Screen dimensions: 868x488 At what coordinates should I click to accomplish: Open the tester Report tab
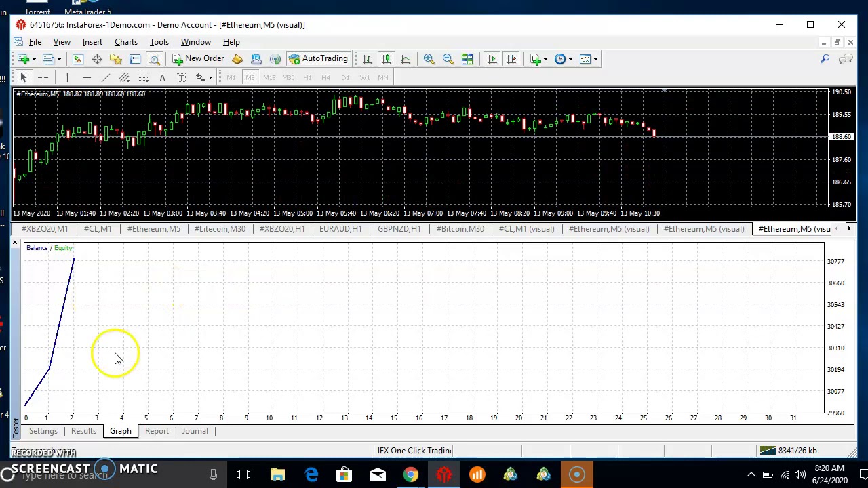pos(157,431)
